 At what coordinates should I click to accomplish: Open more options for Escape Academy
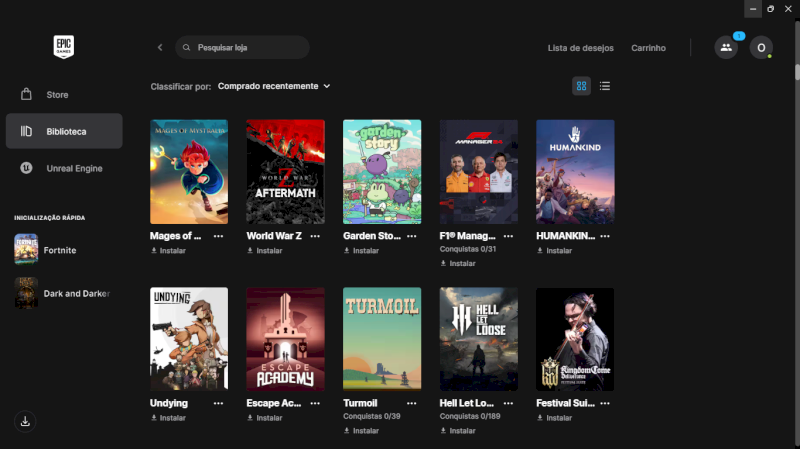point(315,403)
